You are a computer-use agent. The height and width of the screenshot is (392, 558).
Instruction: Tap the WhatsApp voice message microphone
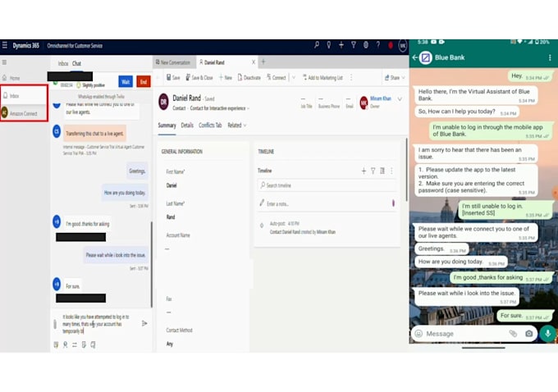(x=547, y=334)
